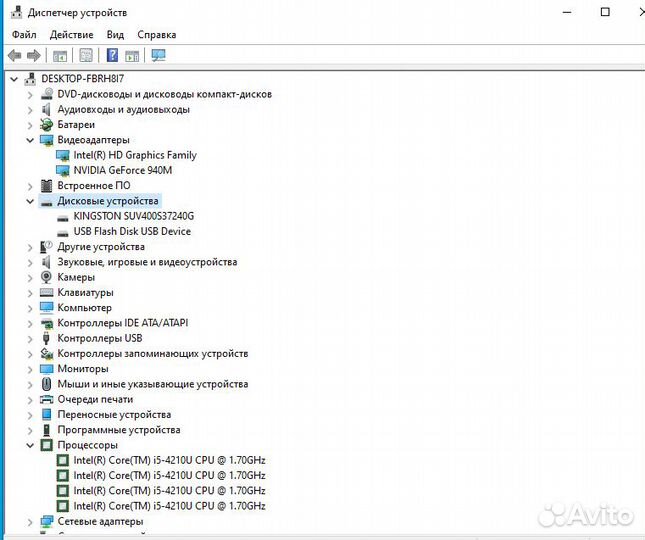Image resolution: width=645 pixels, height=540 pixels.
Task: Click the Камеры webcam icon
Action: [x=46, y=277]
